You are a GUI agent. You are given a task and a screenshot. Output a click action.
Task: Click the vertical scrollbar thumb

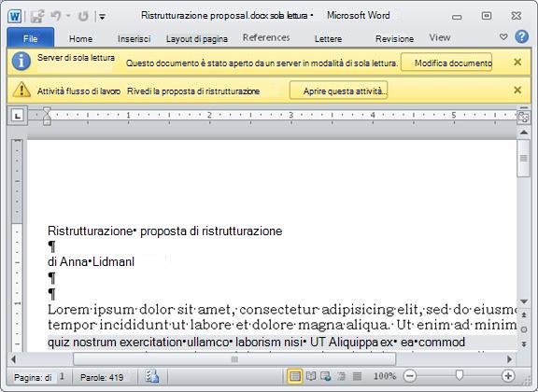click(x=524, y=158)
